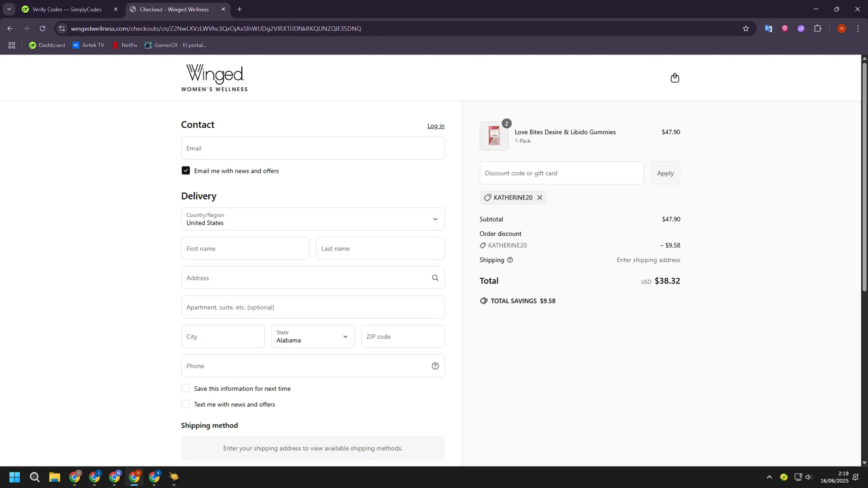868x488 pixels.
Task: Open the Bitwarden shield extension icon
Action: click(785, 28)
